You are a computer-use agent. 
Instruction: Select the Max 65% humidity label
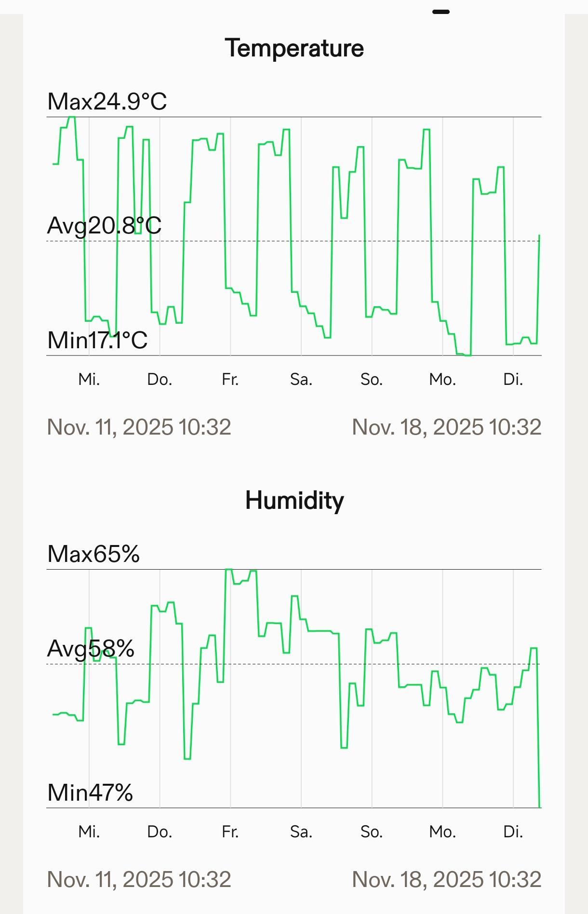point(94,554)
